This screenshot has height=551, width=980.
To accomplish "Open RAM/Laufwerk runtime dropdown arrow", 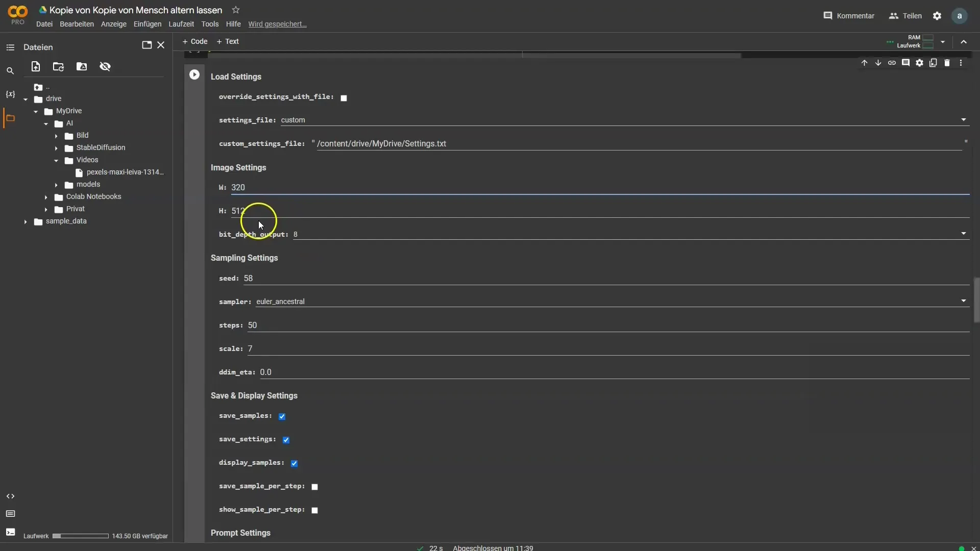I will [x=943, y=42].
